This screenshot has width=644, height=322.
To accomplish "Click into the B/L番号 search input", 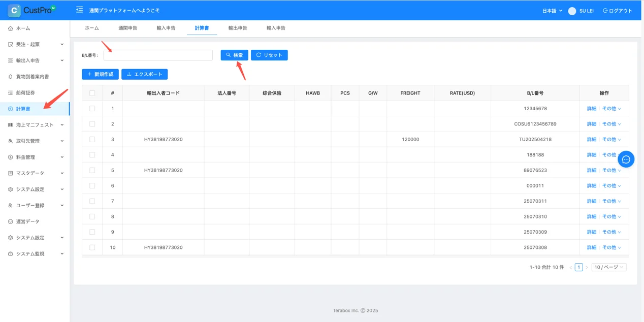I will click(158, 55).
